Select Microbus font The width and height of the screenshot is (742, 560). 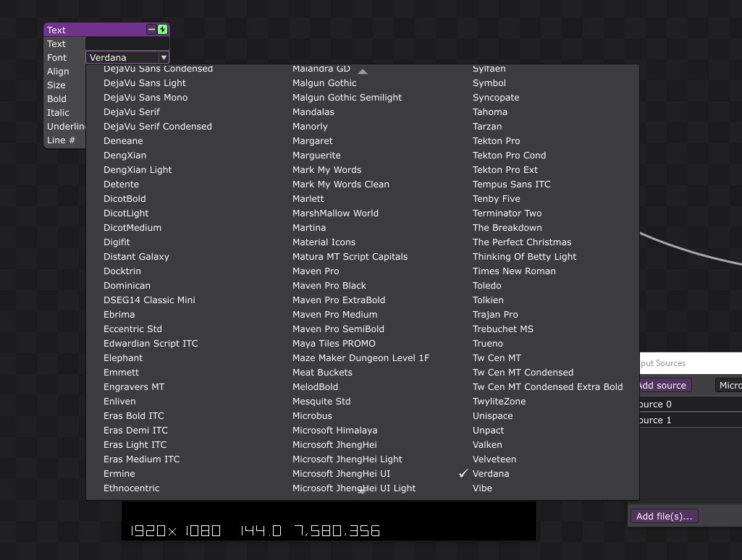[312, 416]
